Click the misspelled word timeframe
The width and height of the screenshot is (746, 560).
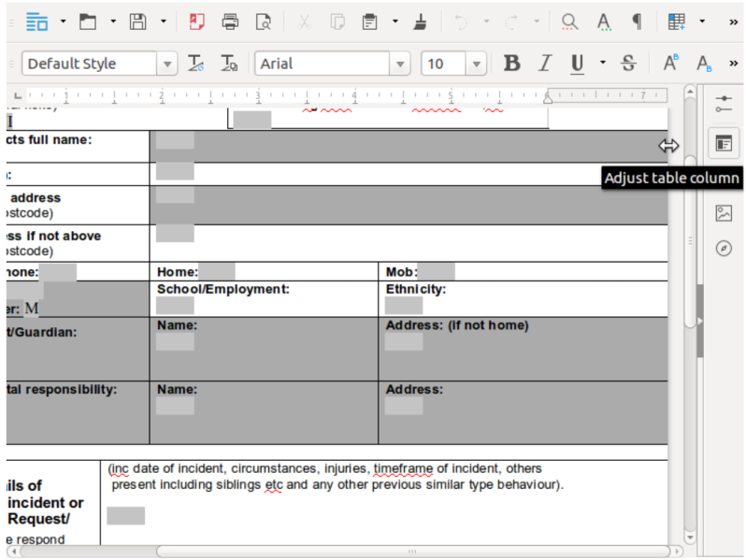point(403,469)
